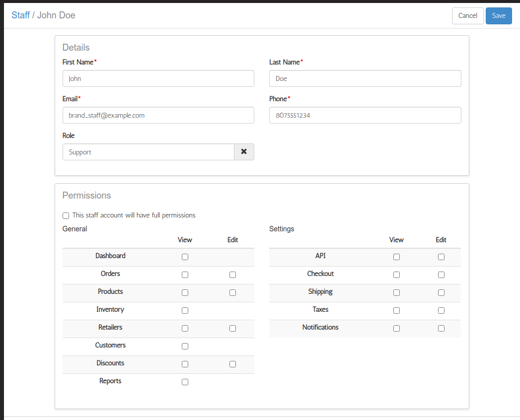
Task: Check Reports View permission
Action: pos(185,382)
